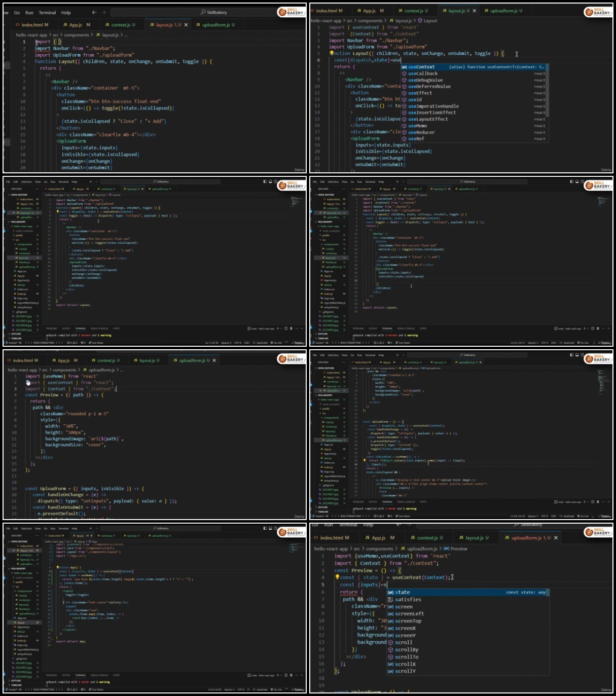616x696 pixels.
Task: Select useContext in the hook suggestion list
Action: [474, 67]
